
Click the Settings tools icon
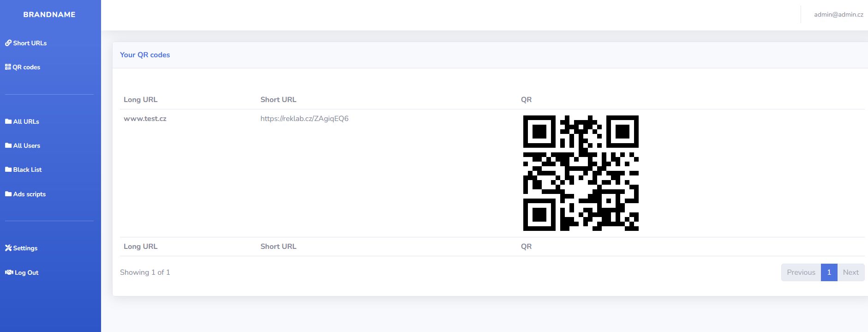pos(8,248)
